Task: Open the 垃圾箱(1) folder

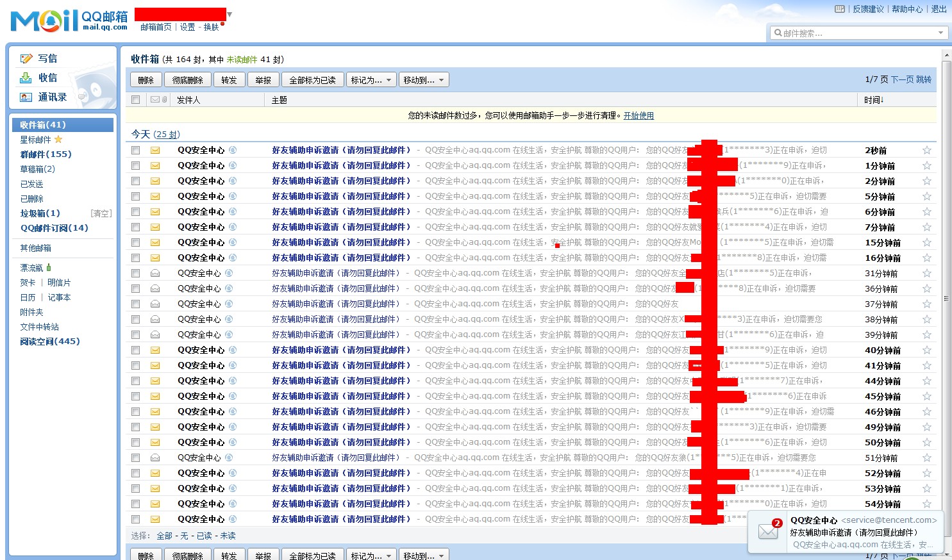Action: (x=40, y=213)
